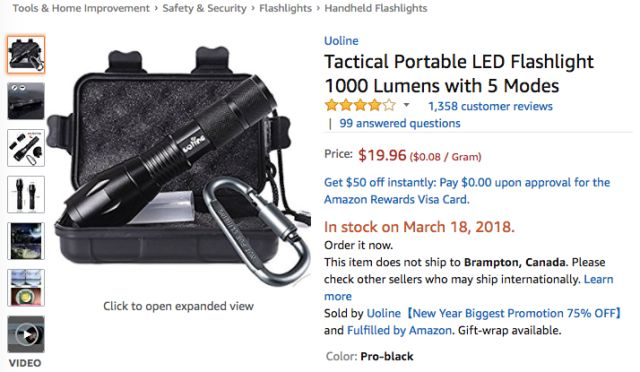Go to Handheld Flashlights breadcrumb
The image size is (640, 372).
[376, 8]
